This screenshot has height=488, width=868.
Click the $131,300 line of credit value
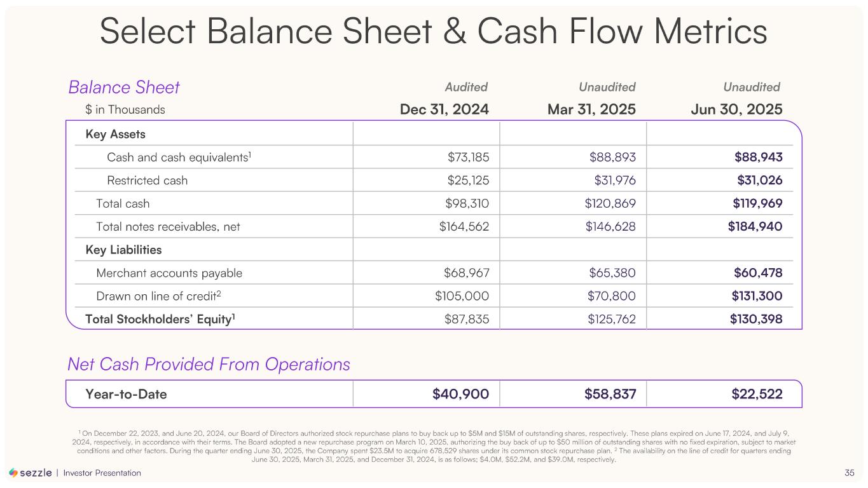tap(756, 296)
